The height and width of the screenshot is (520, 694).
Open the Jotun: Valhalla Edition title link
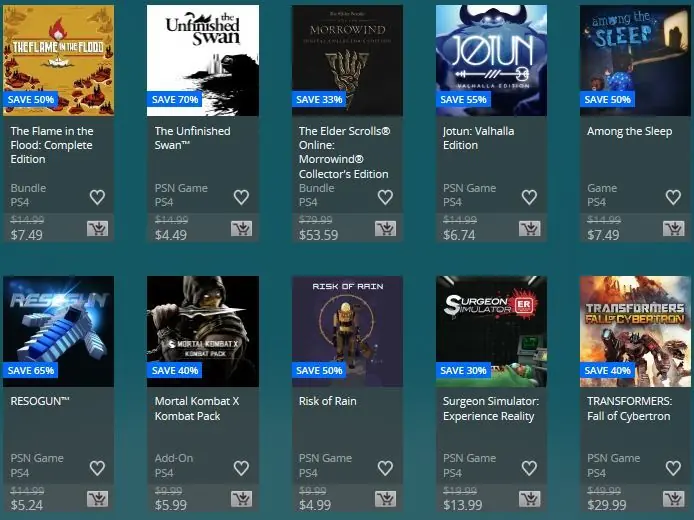click(478, 138)
